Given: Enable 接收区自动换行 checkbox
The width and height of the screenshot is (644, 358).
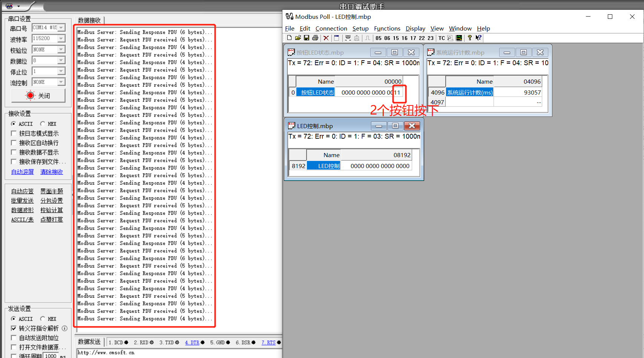Looking at the screenshot, I should (14, 143).
